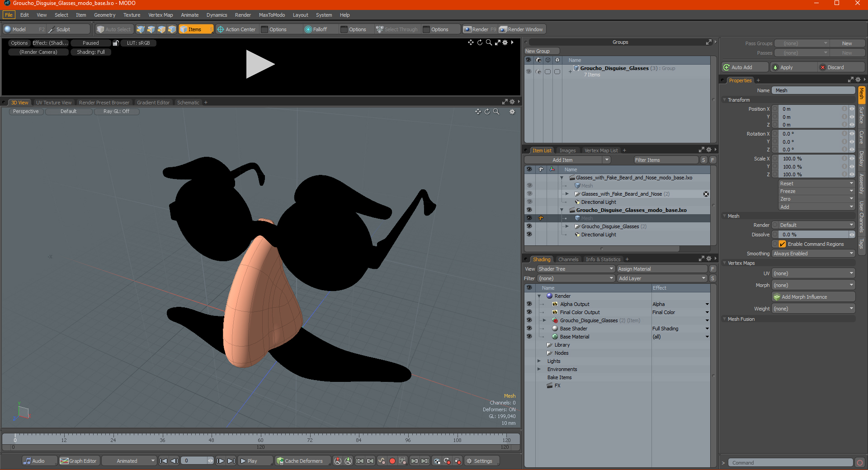Click the red record keyframe icon

[392, 461]
